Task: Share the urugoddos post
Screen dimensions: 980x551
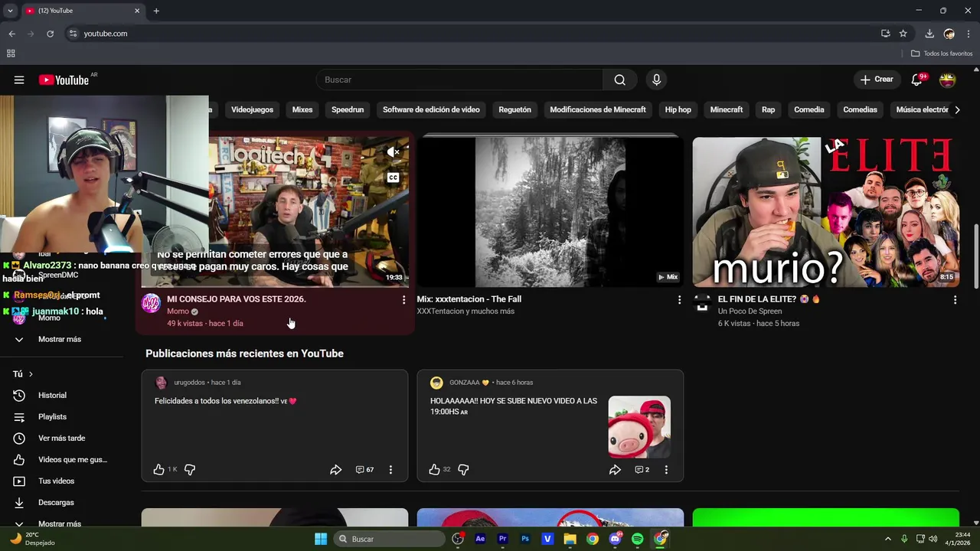Action: [x=335, y=469]
